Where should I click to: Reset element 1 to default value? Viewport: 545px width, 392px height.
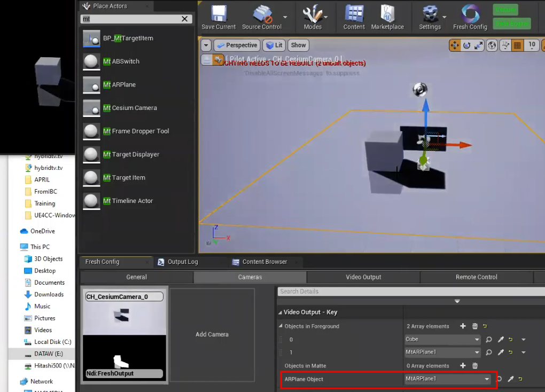(x=511, y=352)
